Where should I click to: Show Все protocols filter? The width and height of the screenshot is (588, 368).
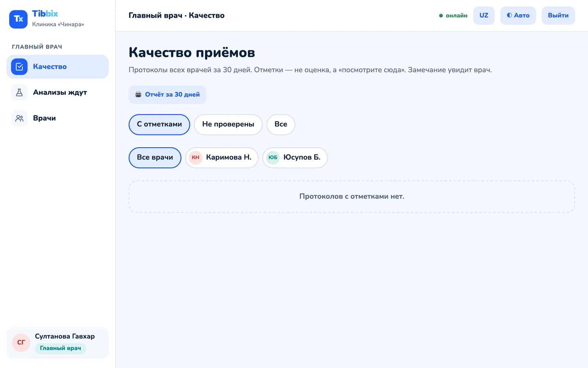281,124
